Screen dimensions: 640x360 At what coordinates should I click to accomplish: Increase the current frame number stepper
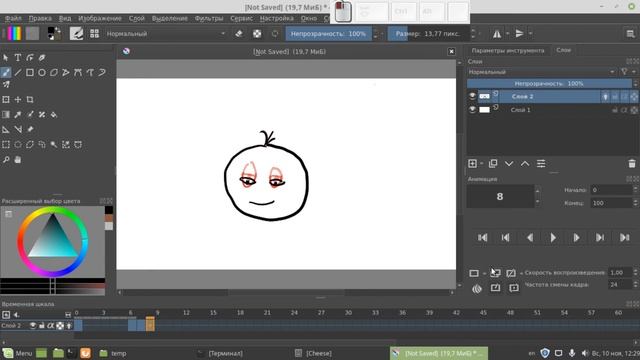538,191
